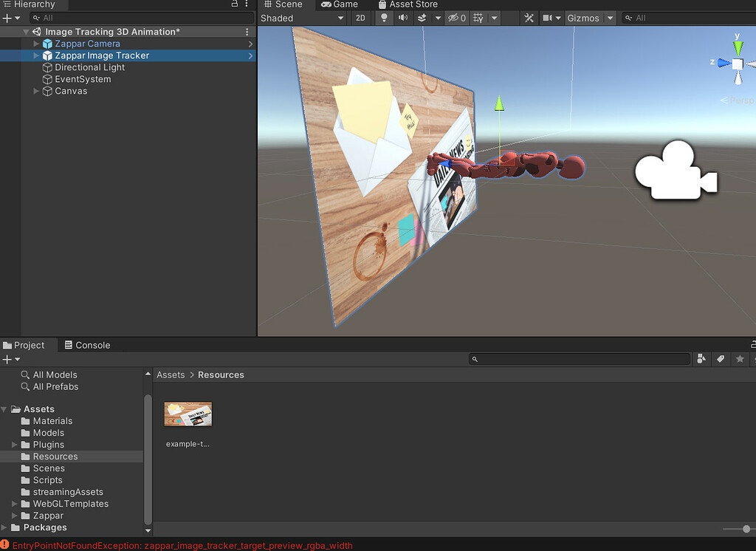Screen dimensions: 756x551
Task: Open the Scenes folder in Project
Action: click(x=49, y=468)
